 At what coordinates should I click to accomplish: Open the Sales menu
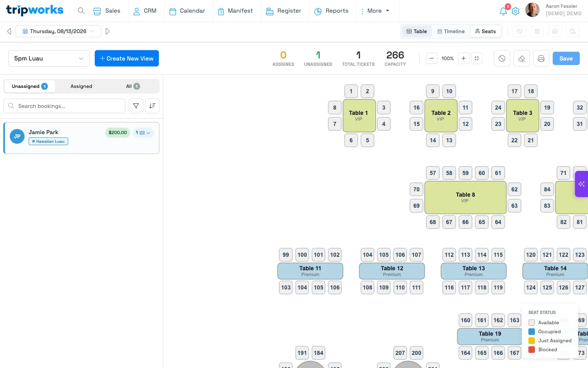107,11
